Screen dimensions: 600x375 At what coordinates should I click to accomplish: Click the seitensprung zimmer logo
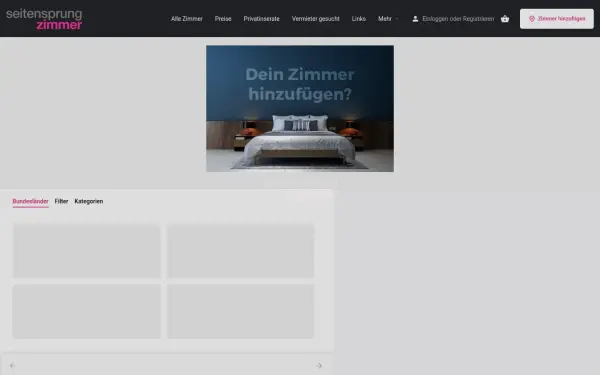(44, 19)
